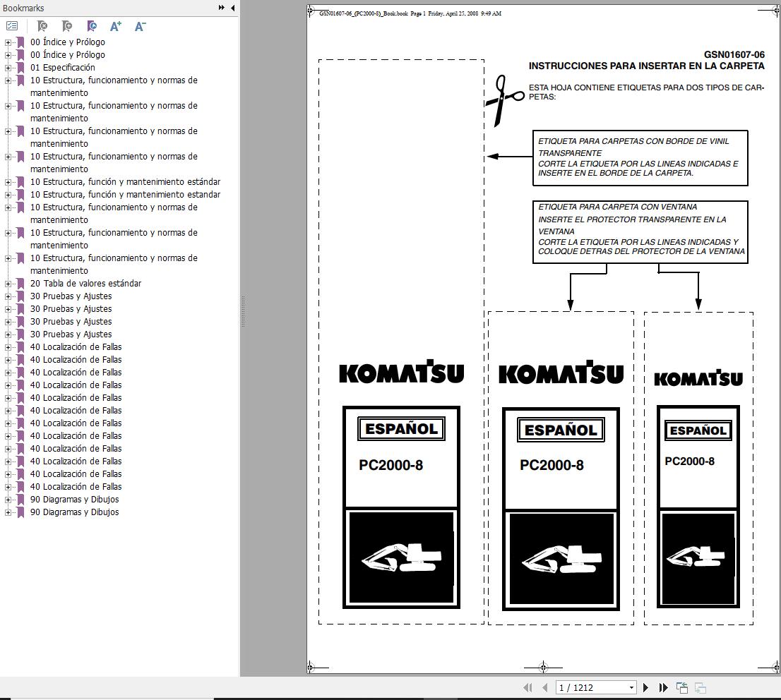Expand all bookmarks using double-arrow icon
Screen dimensions: 781x700
(222, 8)
